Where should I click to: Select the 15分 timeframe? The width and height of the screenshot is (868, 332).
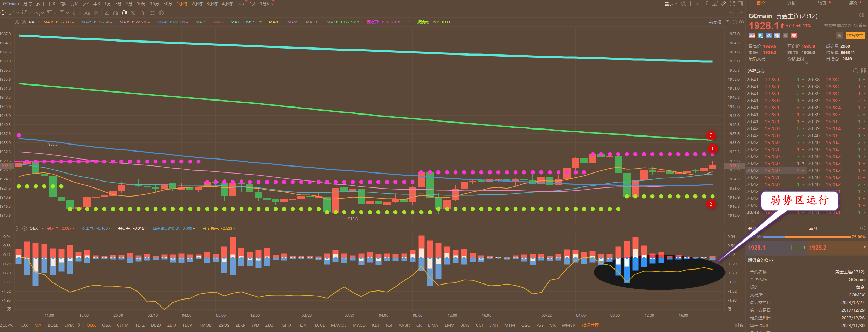tap(155, 4)
